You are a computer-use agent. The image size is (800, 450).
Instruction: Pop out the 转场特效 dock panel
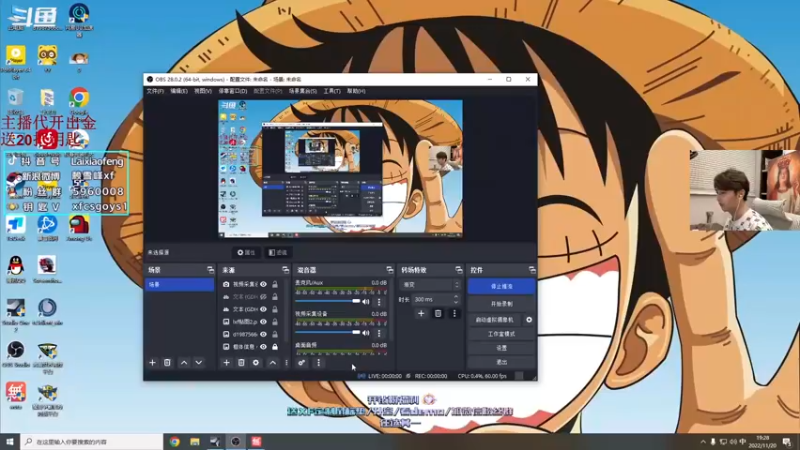click(x=459, y=270)
